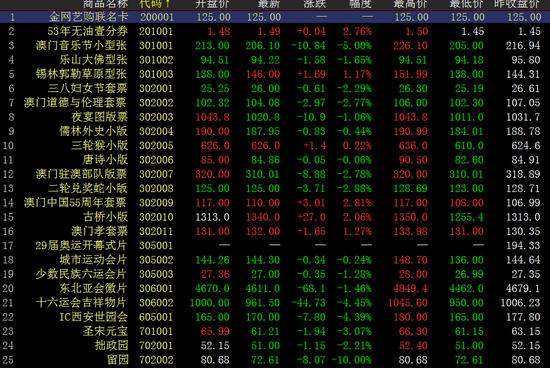Open the 东北亚会徽片 quote row
Screen dimensions: 550x368
[93, 288]
